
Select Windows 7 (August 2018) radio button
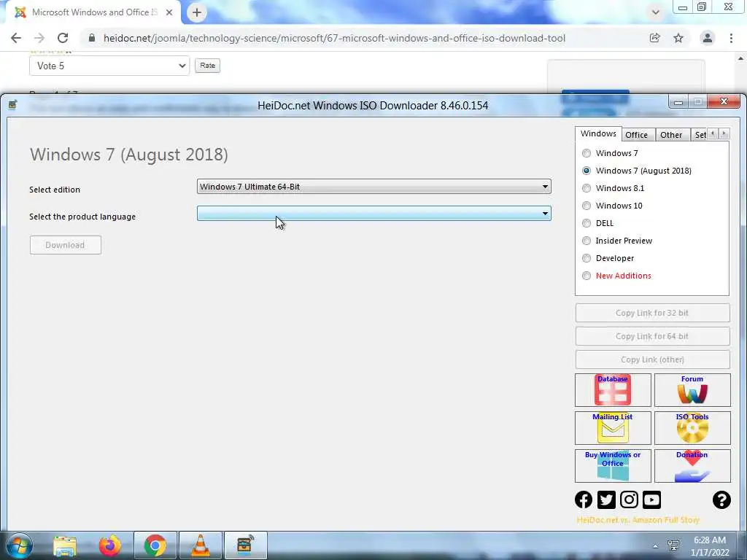tap(587, 171)
